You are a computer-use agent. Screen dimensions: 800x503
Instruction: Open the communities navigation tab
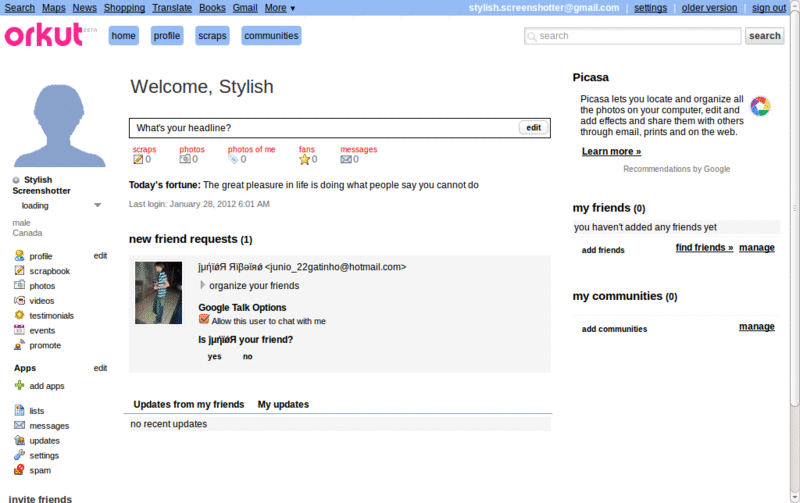click(271, 36)
